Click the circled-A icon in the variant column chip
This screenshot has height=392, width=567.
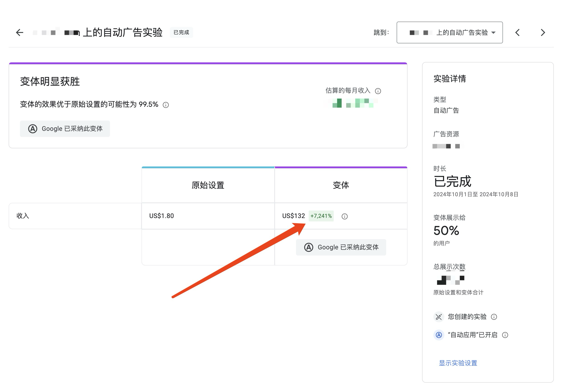(308, 247)
